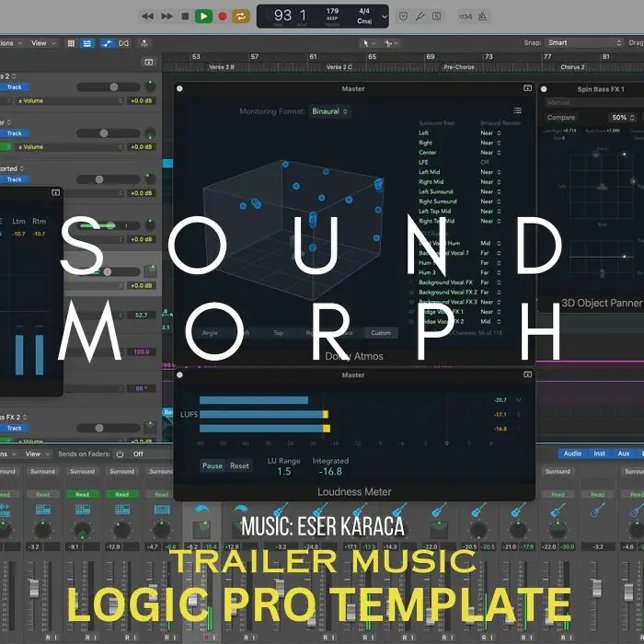
Task: Click the Solo 'S' control bar icon
Action: (437, 17)
